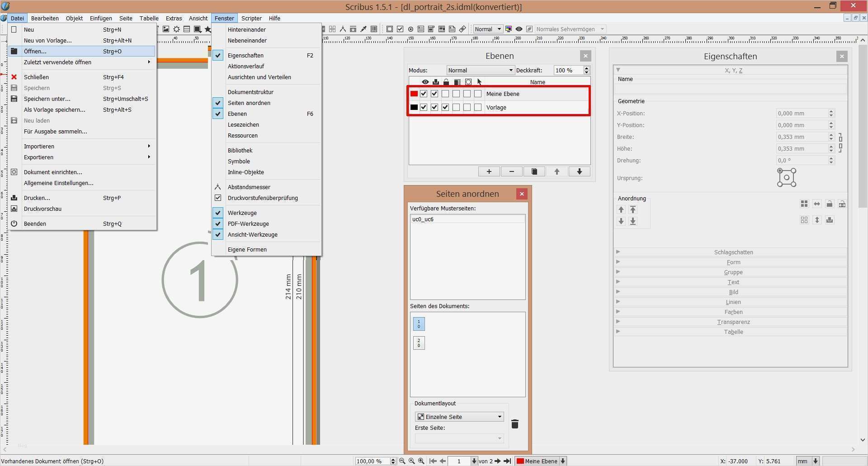Click the red color swatch of Meine Ebene
The width and height of the screenshot is (868, 466).
coord(414,94)
